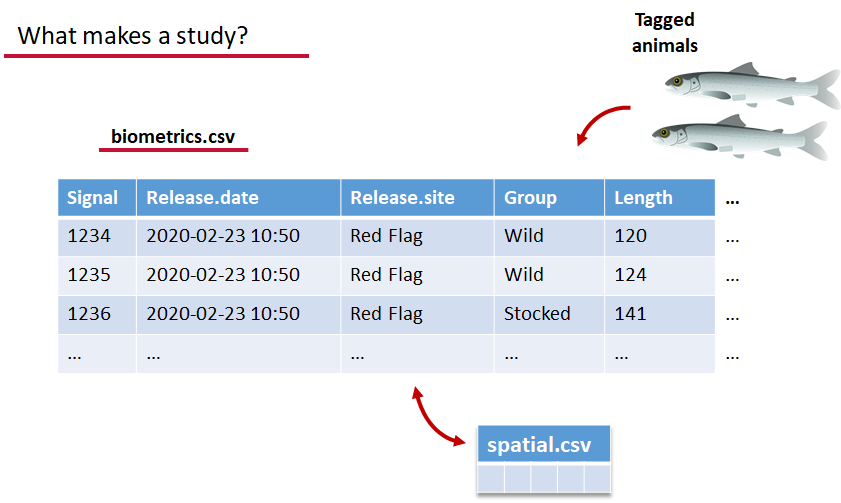
Task: Click the release date in row 1234
Action: [x=239, y=236]
